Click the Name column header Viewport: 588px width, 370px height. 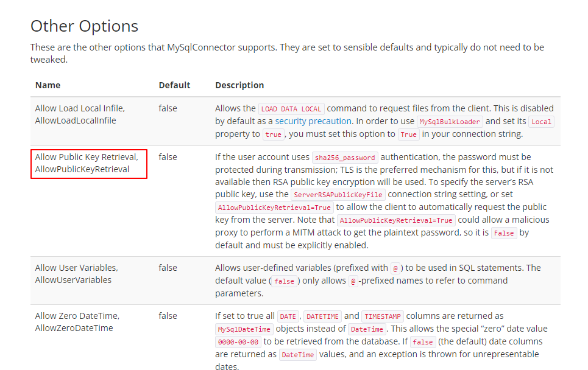[48, 85]
